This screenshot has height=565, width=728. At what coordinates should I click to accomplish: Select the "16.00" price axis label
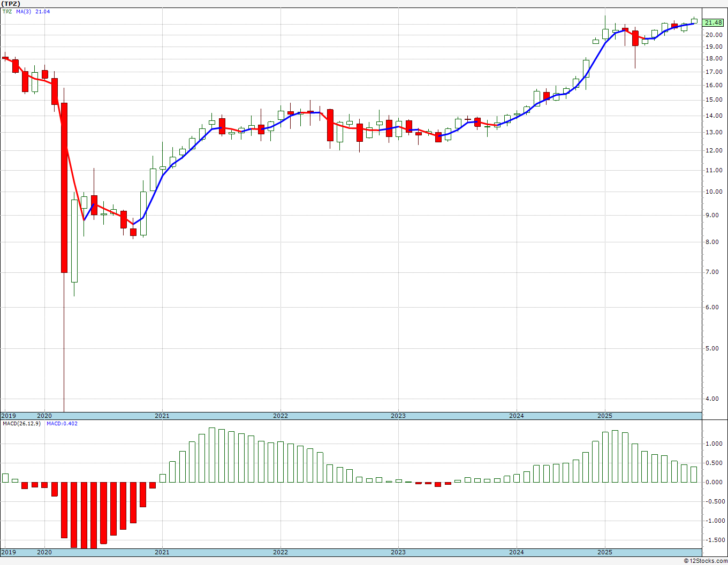pos(714,85)
